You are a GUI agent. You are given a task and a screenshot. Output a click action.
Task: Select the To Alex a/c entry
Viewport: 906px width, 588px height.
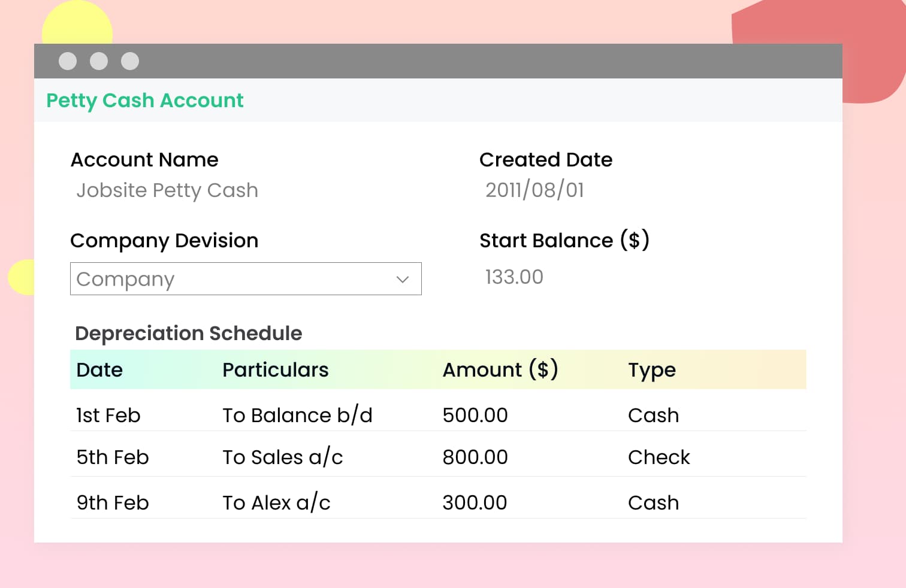pos(276,503)
